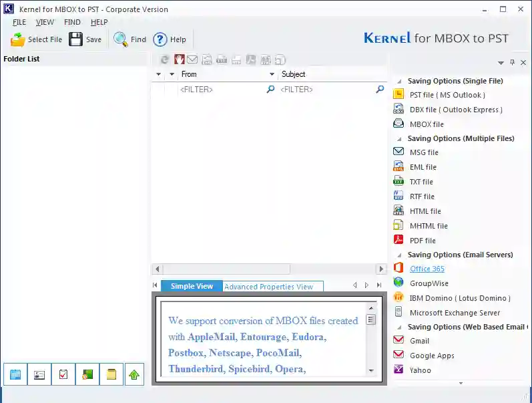Choose GroupWise server option
The image size is (532, 403).
pos(429,283)
